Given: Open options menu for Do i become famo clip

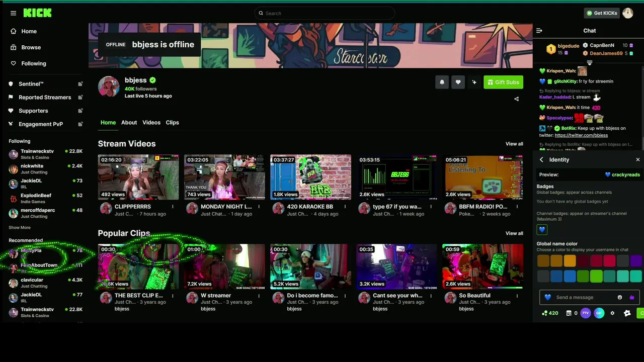Looking at the screenshot, I should 345,296.
